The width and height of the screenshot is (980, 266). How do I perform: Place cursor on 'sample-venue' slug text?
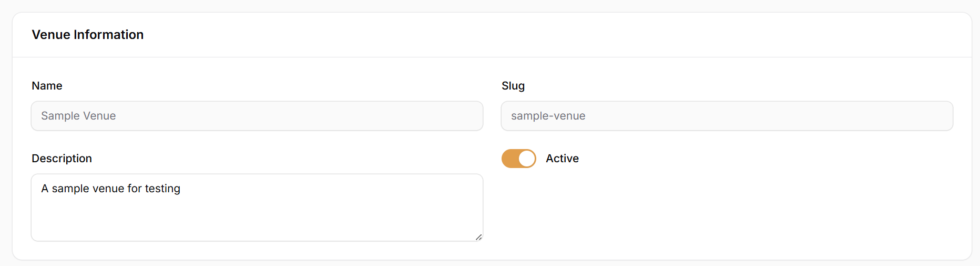[x=548, y=116]
